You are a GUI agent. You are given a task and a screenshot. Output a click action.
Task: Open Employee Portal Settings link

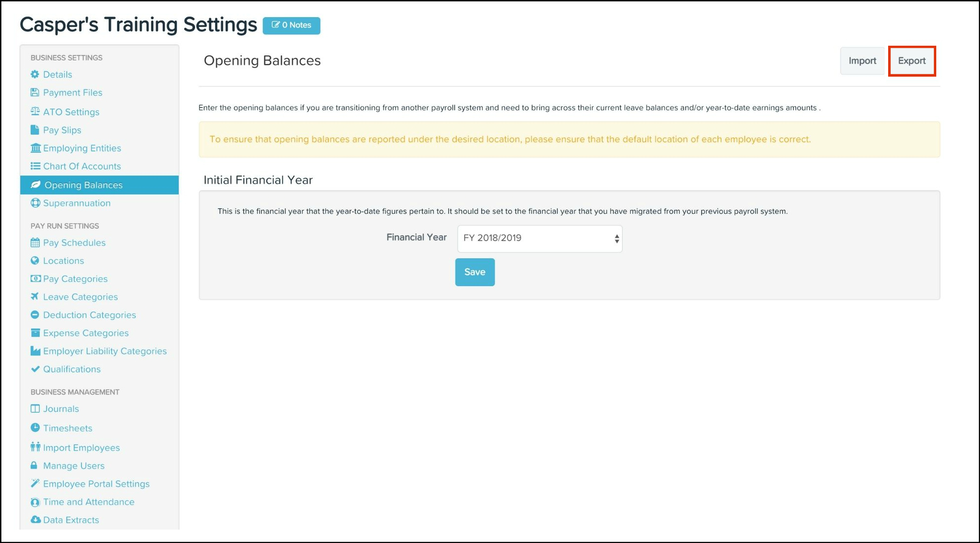(x=96, y=484)
